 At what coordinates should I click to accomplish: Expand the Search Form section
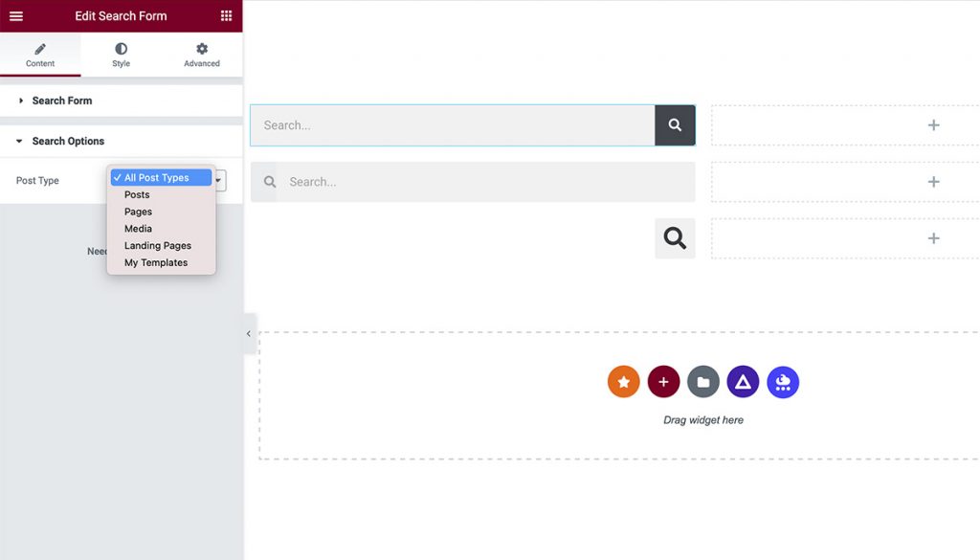point(62,101)
